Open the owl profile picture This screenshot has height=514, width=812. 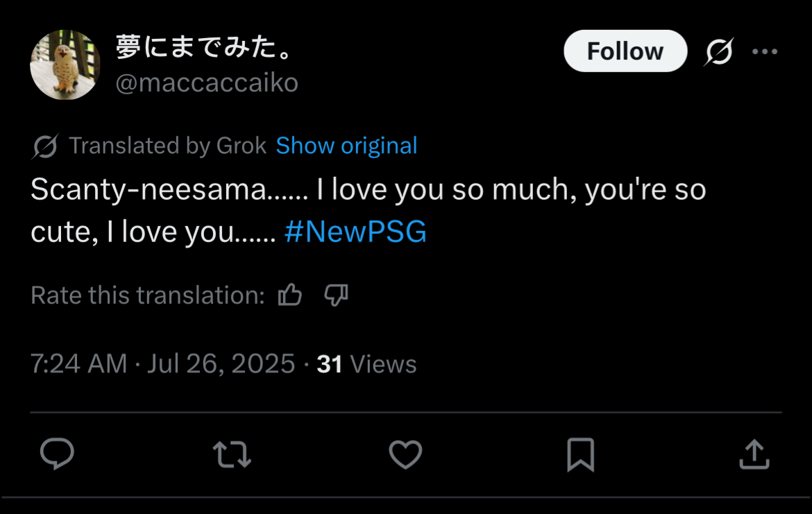(65, 65)
